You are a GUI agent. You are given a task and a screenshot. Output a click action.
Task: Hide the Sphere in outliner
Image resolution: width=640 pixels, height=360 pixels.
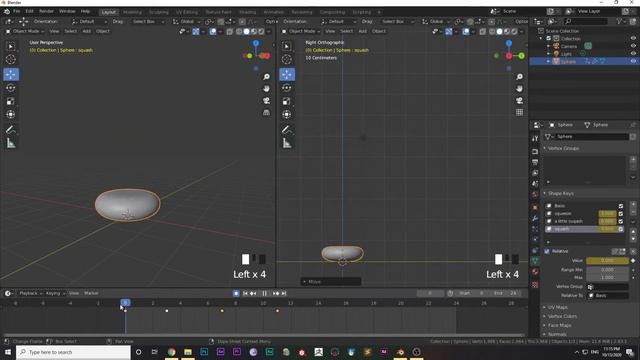click(x=633, y=61)
